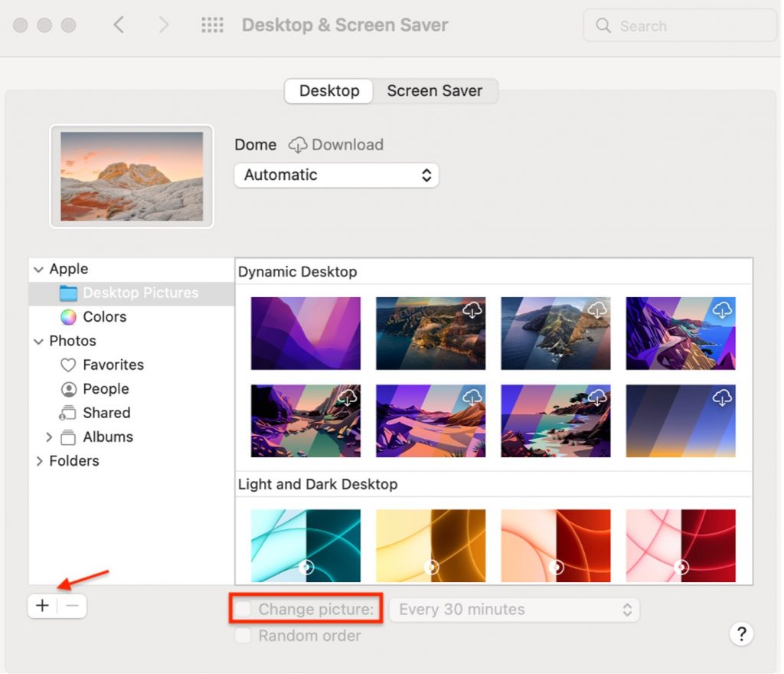Toggle the Random order checkbox

coord(243,636)
